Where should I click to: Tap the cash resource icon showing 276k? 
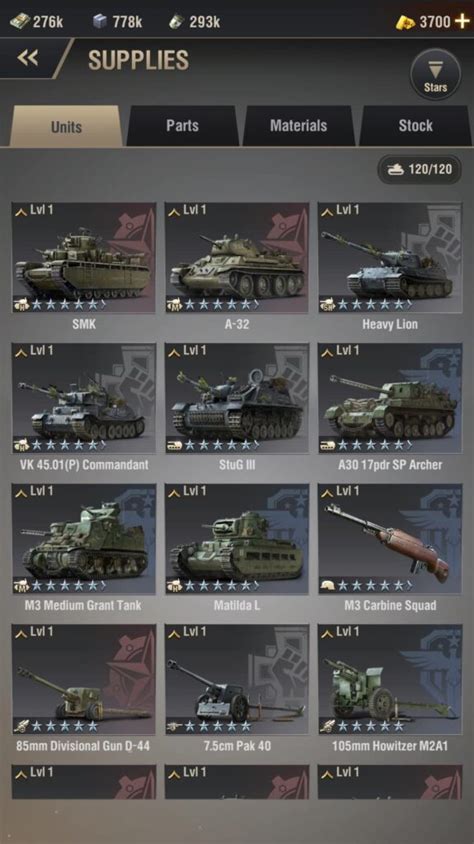point(19,22)
